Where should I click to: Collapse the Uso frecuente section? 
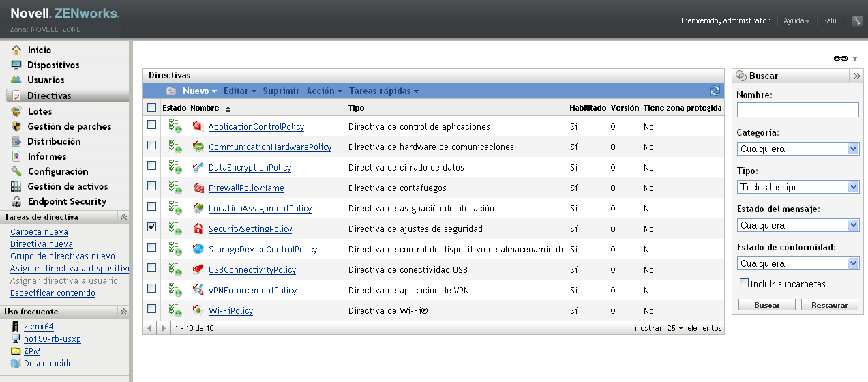pos(123,312)
